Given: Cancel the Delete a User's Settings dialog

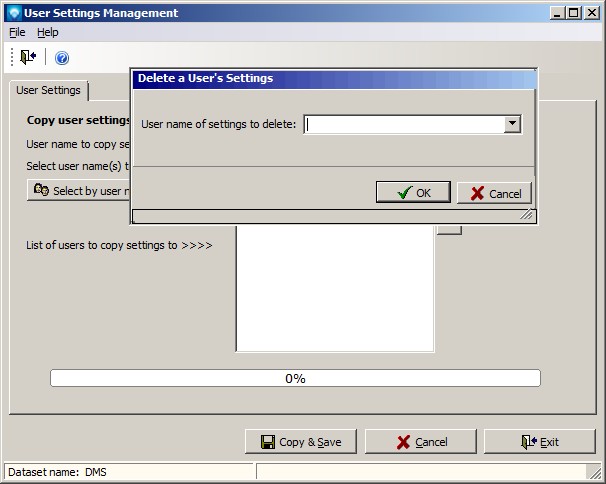Looking at the screenshot, I should coord(494,193).
